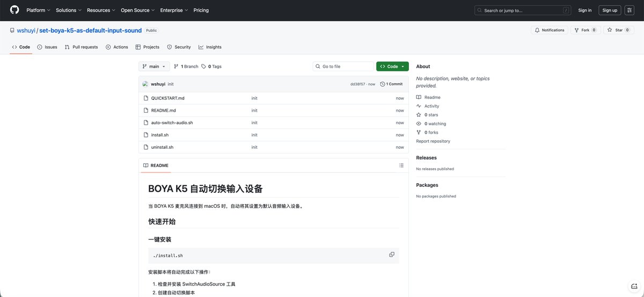Click the Sign in link
This screenshot has height=297, width=644.
585,10
